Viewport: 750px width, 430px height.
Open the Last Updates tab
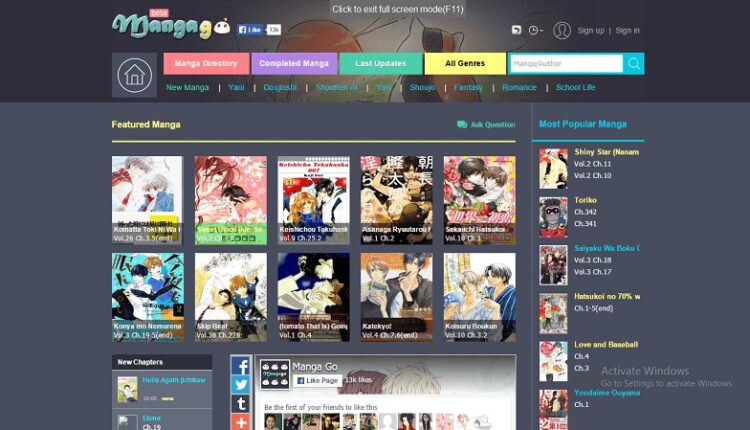pyautogui.click(x=381, y=64)
